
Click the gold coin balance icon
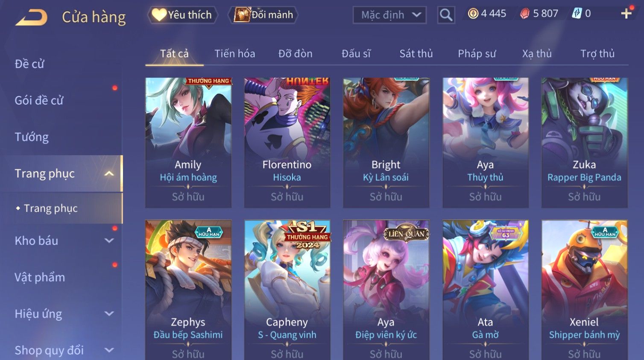[x=473, y=14]
